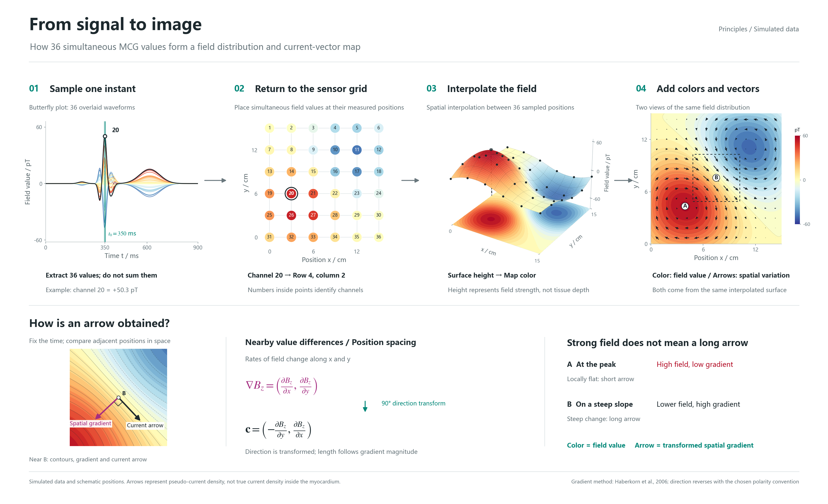Click 'High field, low gradient' red text
The width and height of the screenshot is (828, 504).
695,364
